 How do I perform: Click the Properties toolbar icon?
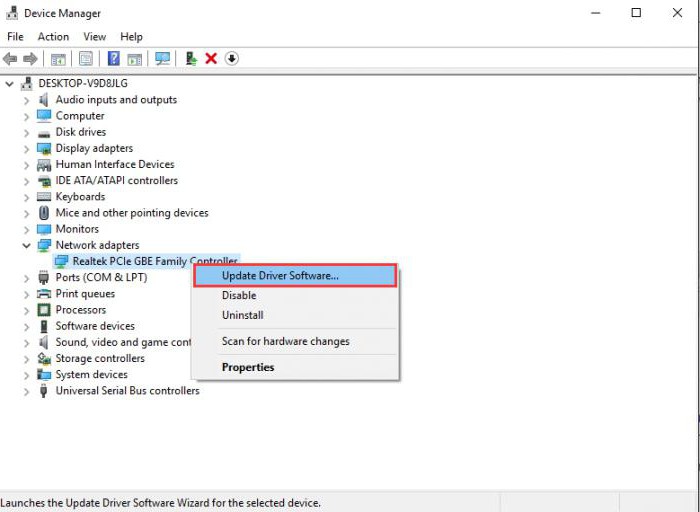click(x=86, y=59)
